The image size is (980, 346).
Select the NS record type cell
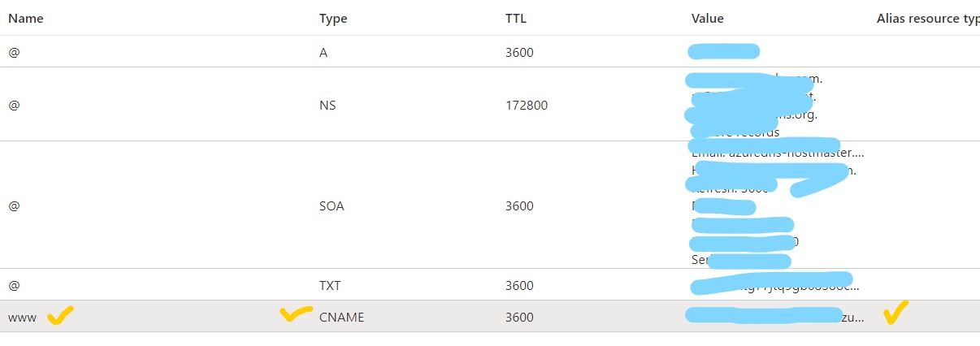327,106
